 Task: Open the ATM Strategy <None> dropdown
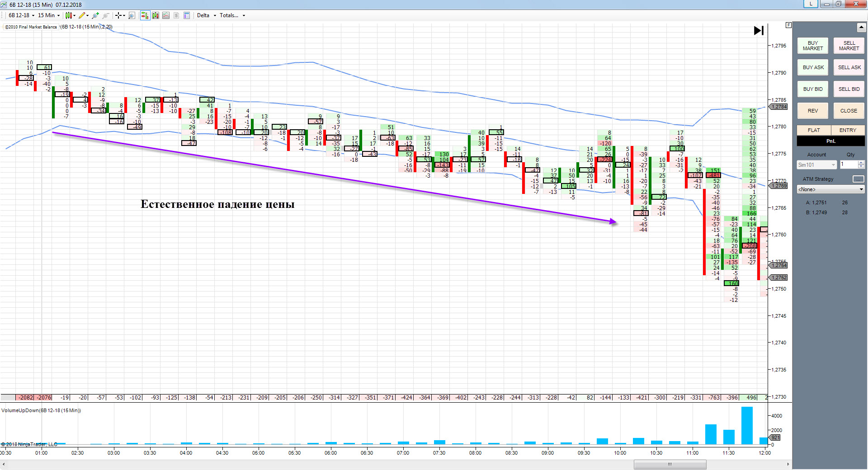click(x=830, y=189)
